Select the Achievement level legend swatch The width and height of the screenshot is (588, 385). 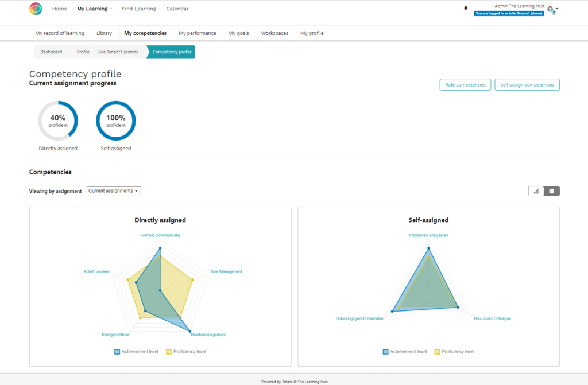pyautogui.click(x=117, y=351)
